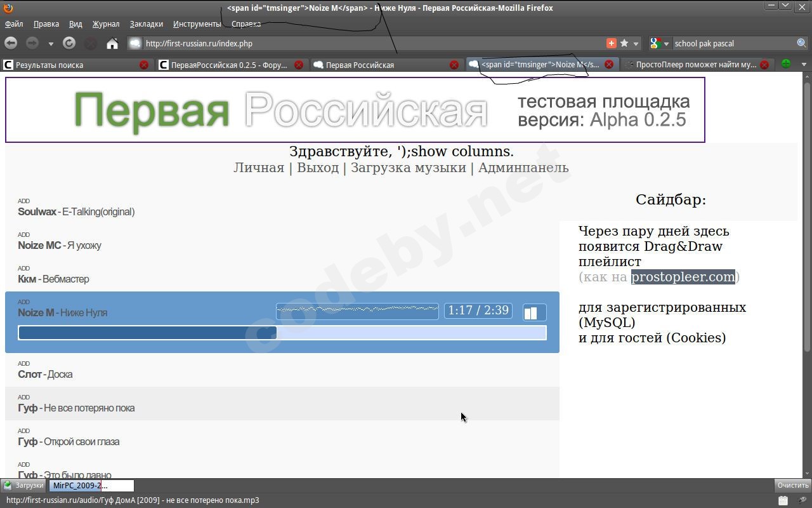Click ADD above Noize MC - Я ухожу
Image resolution: width=812 pixels, height=508 pixels.
pos(23,234)
